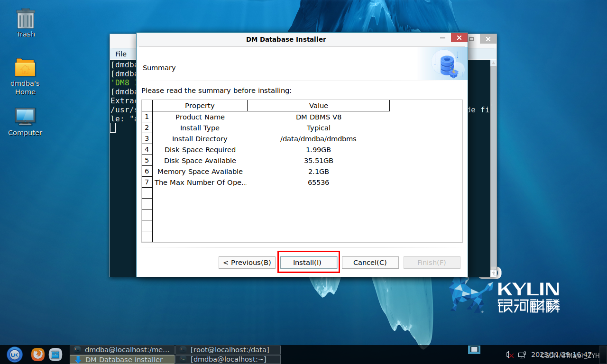Open the Computer desktop icon
The height and width of the screenshot is (364, 607).
coord(25,121)
